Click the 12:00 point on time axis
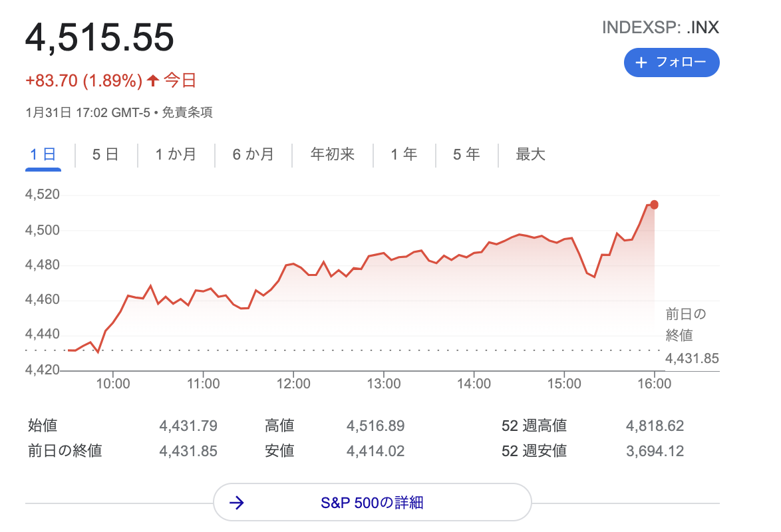The width and height of the screenshot is (781, 532). point(293,384)
